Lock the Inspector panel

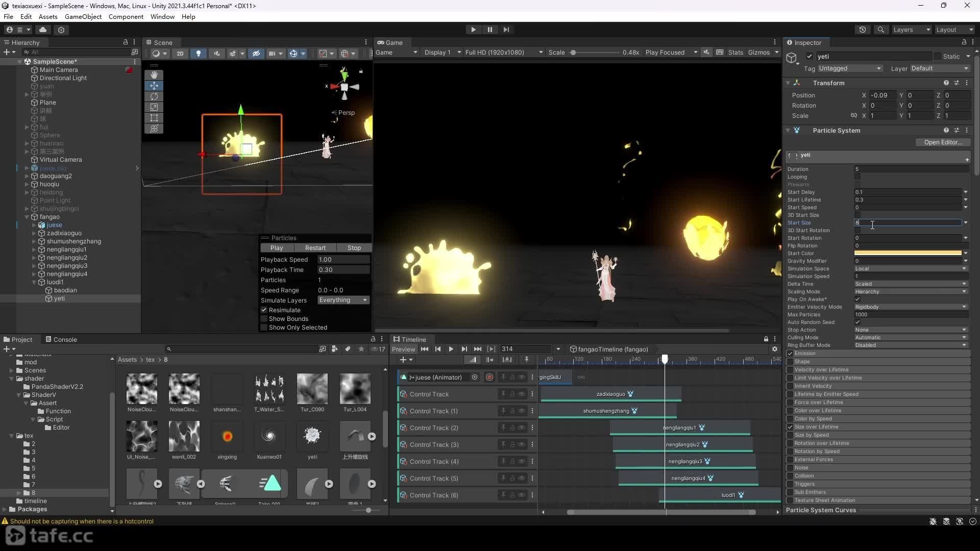click(964, 42)
